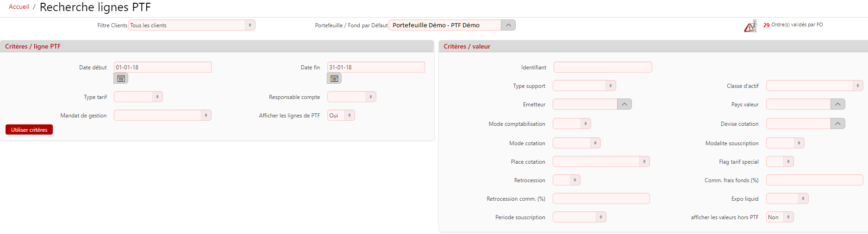Click the Critères / ligne PTF panel header

(x=33, y=47)
